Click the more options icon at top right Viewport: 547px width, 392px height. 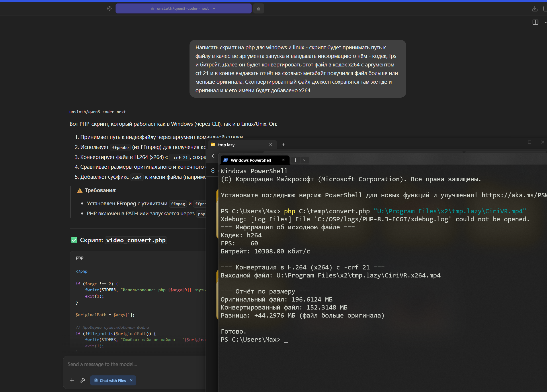click(x=545, y=22)
